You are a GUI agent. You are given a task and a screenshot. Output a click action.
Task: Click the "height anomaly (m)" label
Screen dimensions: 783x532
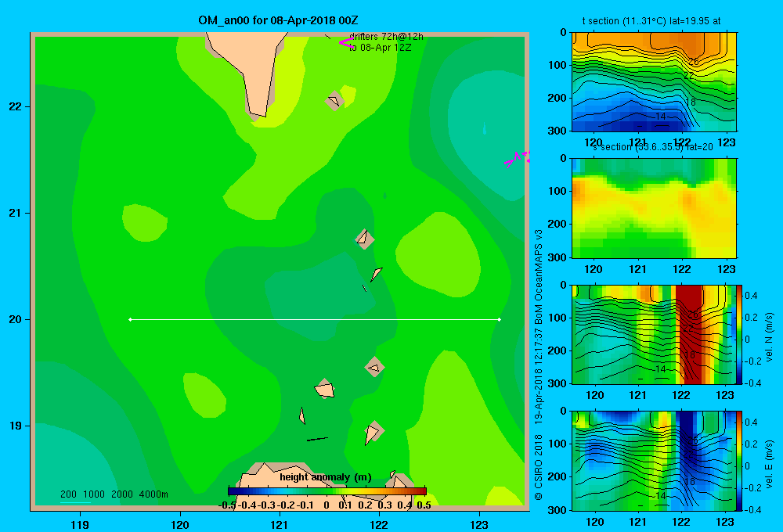(x=326, y=477)
